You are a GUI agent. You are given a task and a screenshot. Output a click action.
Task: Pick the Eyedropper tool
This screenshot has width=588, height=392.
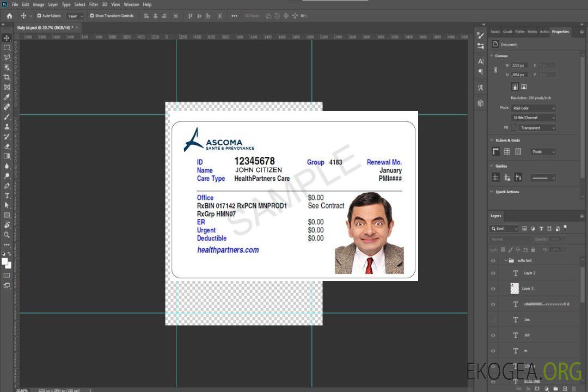(x=7, y=97)
